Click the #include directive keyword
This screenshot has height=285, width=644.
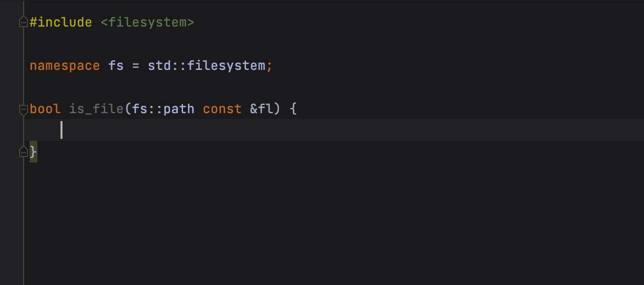61,22
